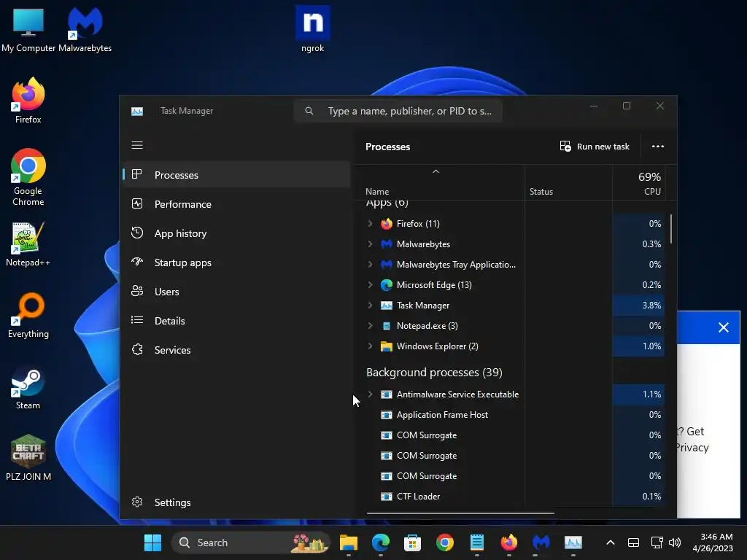Select Google Chrome desktop shortcut
Screen dimensions: 747x560
[28, 177]
